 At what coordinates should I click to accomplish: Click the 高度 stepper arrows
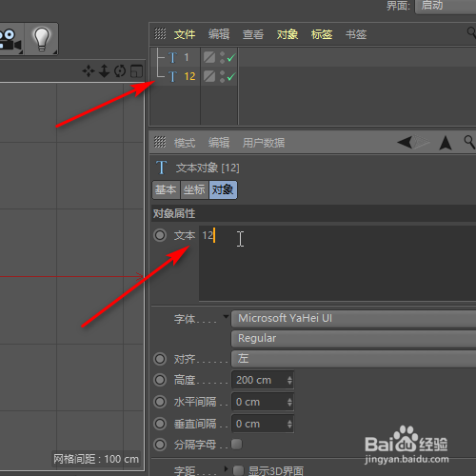coord(289,380)
